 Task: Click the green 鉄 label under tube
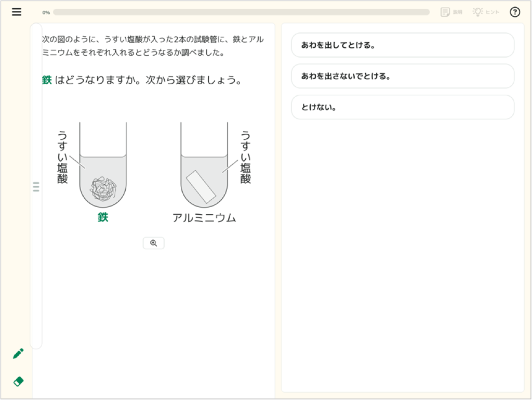click(x=103, y=217)
